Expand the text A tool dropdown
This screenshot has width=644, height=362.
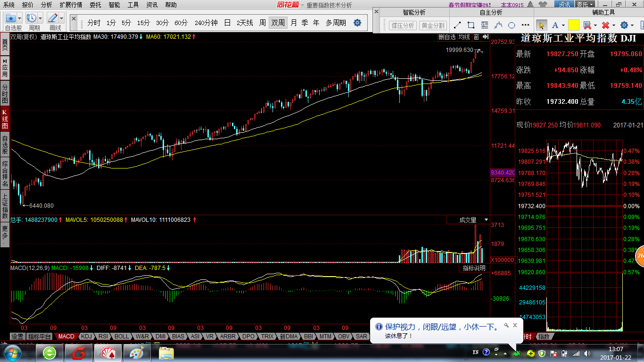563,25
